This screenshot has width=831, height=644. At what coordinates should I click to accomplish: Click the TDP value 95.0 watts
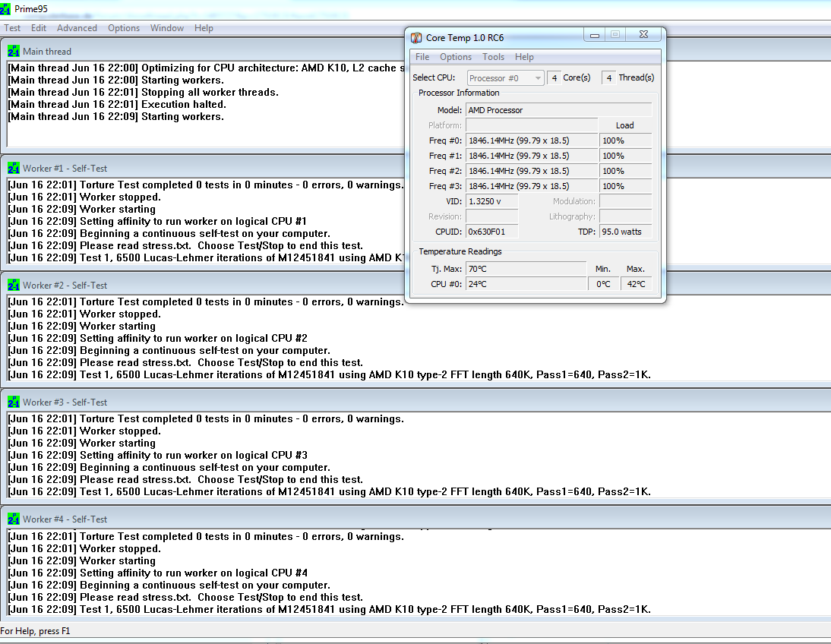pyautogui.click(x=625, y=232)
